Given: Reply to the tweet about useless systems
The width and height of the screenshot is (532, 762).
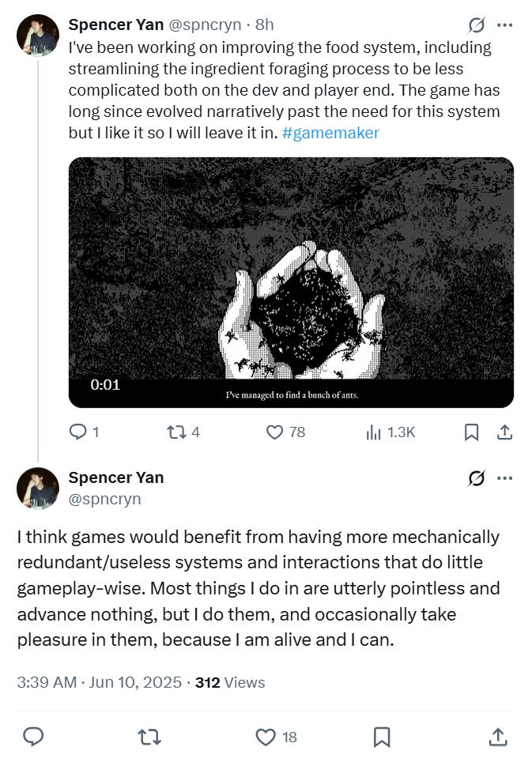Looking at the screenshot, I should (x=32, y=737).
